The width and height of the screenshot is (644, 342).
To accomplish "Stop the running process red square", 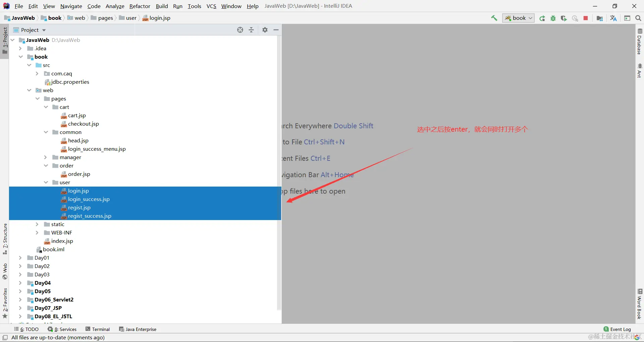I will click(586, 18).
